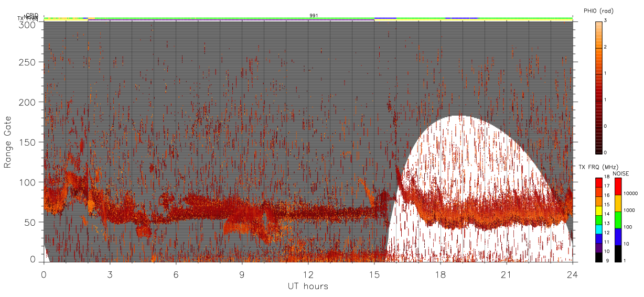Click the '18' tick on the UT hours axis
644x297 pixels.
[x=441, y=274]
